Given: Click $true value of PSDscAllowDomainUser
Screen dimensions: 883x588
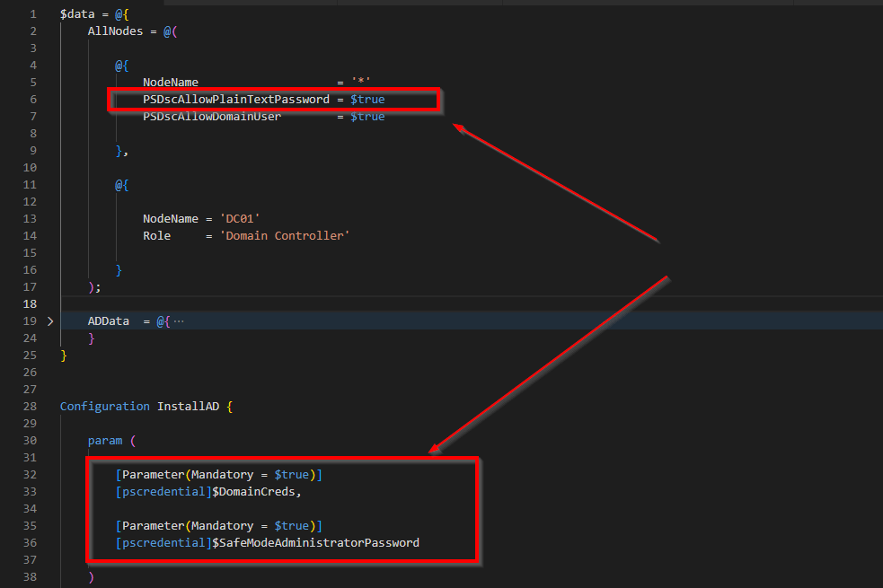Looking at the screenshot, I should coord(367,117).
